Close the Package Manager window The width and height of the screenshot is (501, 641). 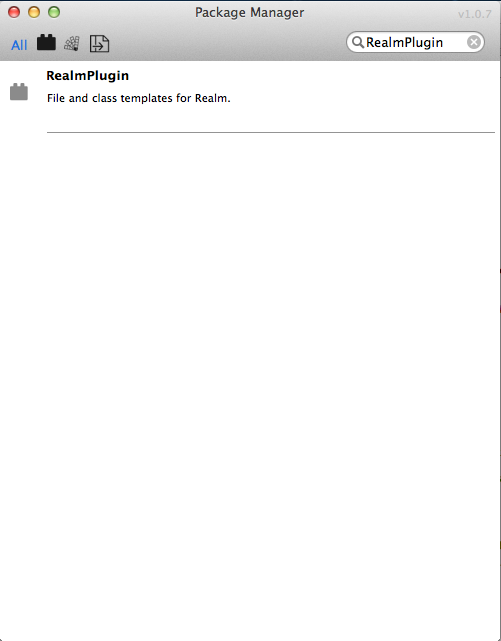point(14,12)
